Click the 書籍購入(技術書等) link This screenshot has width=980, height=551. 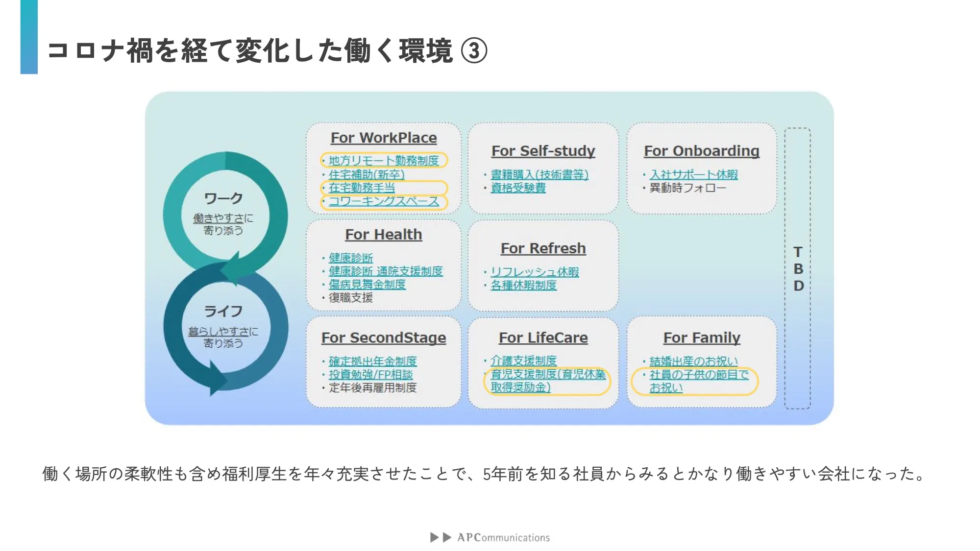coord(539,174)
